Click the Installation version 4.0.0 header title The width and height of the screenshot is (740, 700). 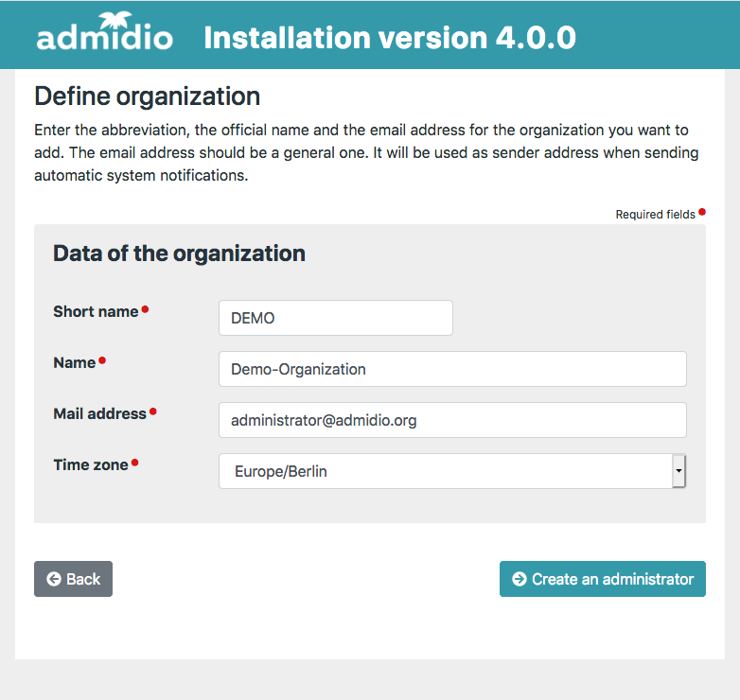[390, 38]
